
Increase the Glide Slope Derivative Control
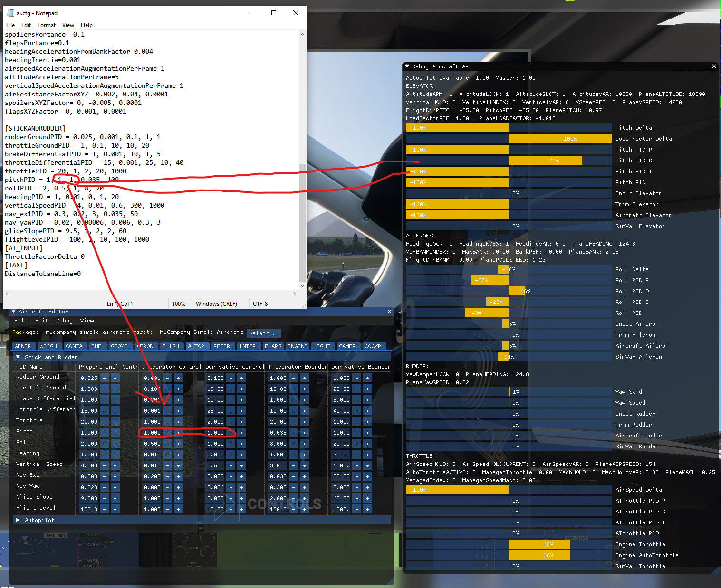241,498
